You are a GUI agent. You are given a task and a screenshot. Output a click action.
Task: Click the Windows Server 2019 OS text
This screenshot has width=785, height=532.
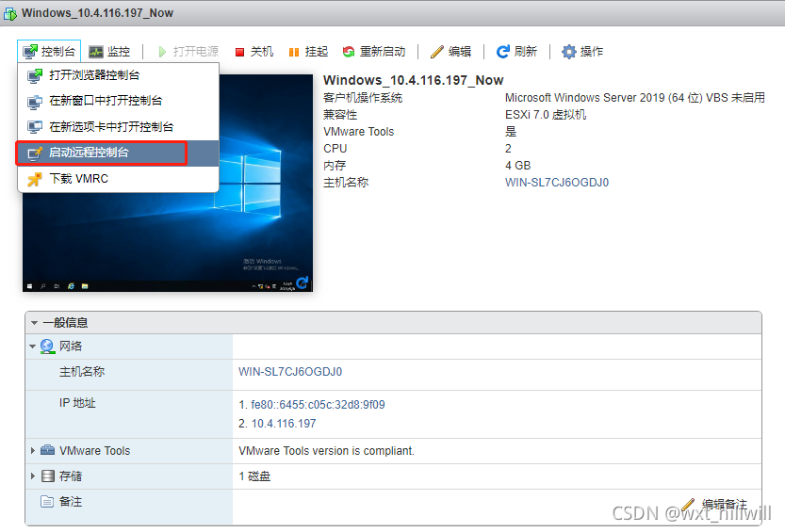click(x=635, y=98)
